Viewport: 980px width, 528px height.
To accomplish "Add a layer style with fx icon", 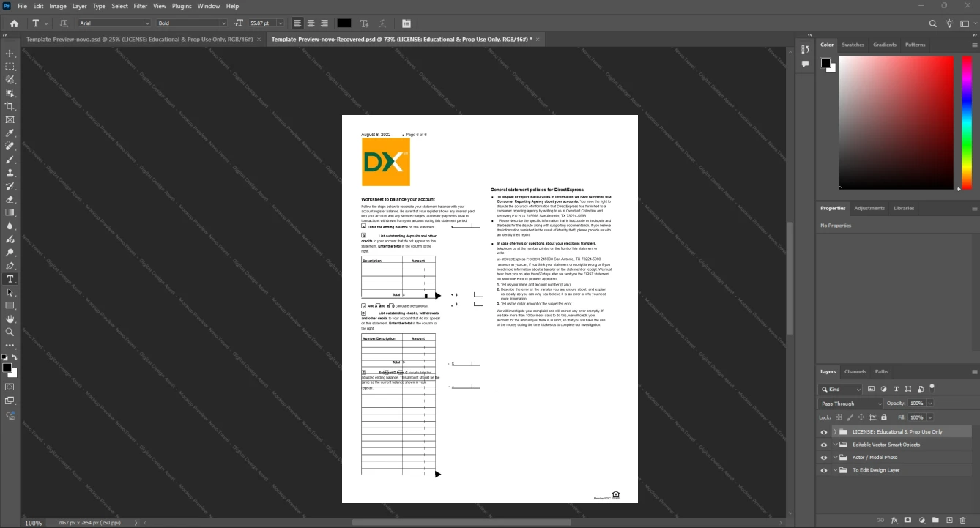I will click(894, 520).
